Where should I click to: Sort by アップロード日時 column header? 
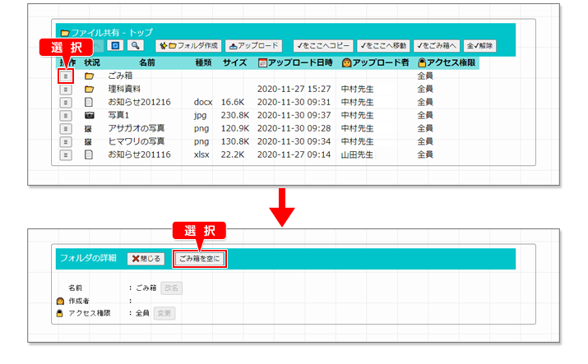click(x=295, y=62)
